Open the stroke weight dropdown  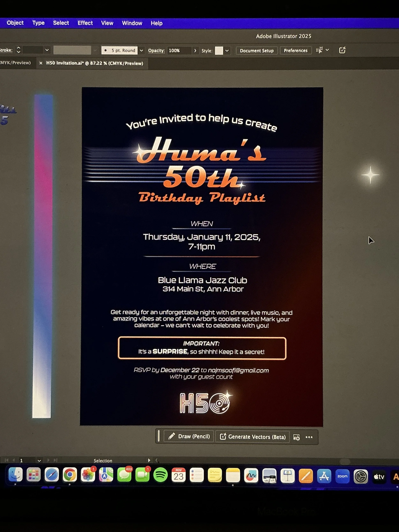point(47,50)
